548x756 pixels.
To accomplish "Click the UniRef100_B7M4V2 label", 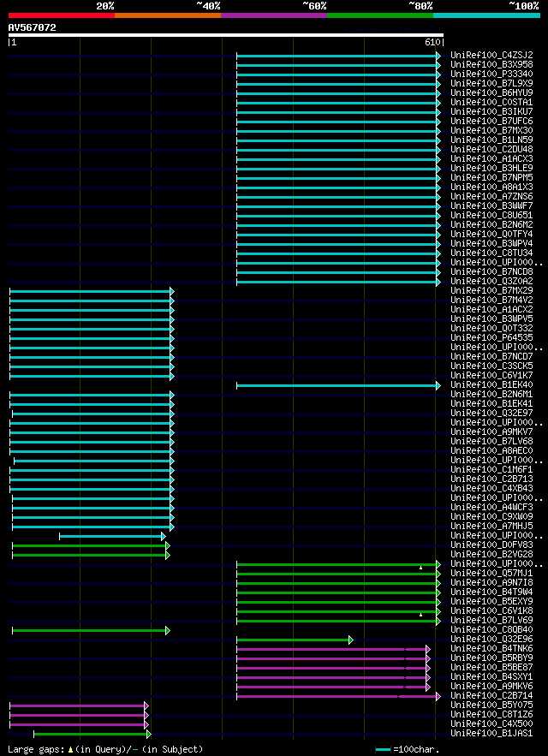I will coord(491,300).
